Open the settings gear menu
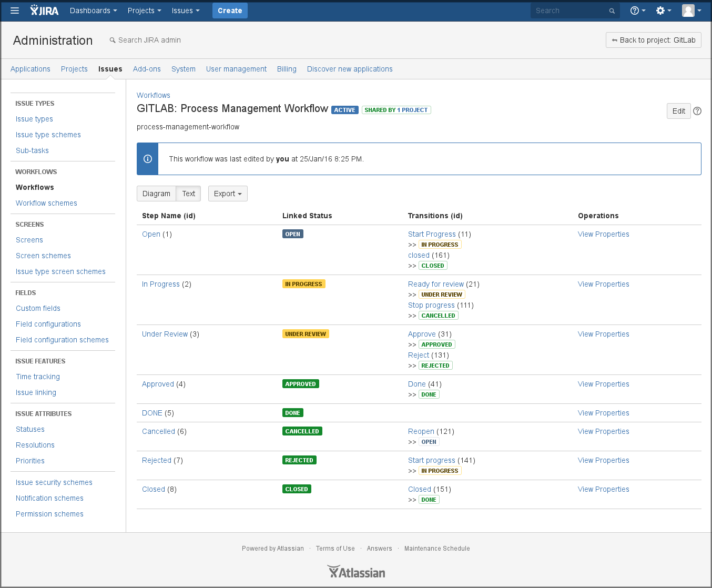 click(663, 11)
